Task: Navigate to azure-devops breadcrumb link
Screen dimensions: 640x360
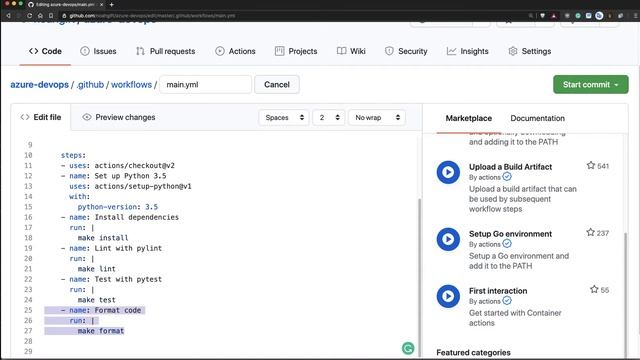Action: pyautogui.click(x=40, y=84)
